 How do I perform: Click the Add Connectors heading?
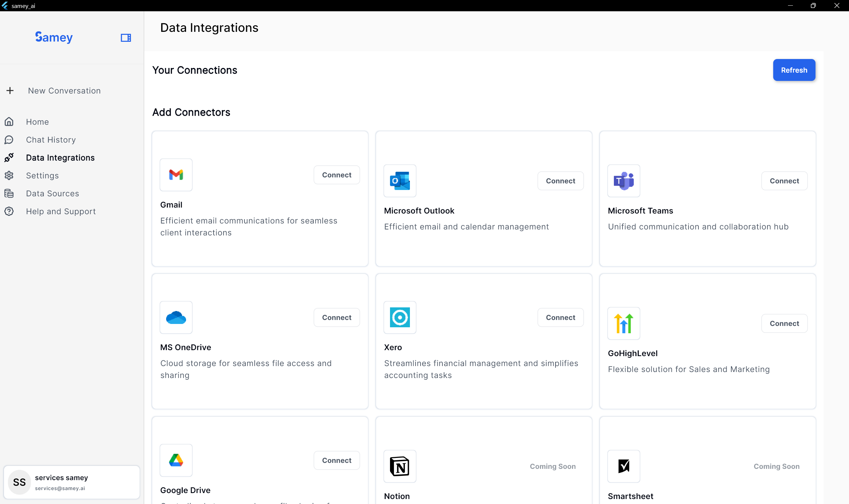coord(191,112)
